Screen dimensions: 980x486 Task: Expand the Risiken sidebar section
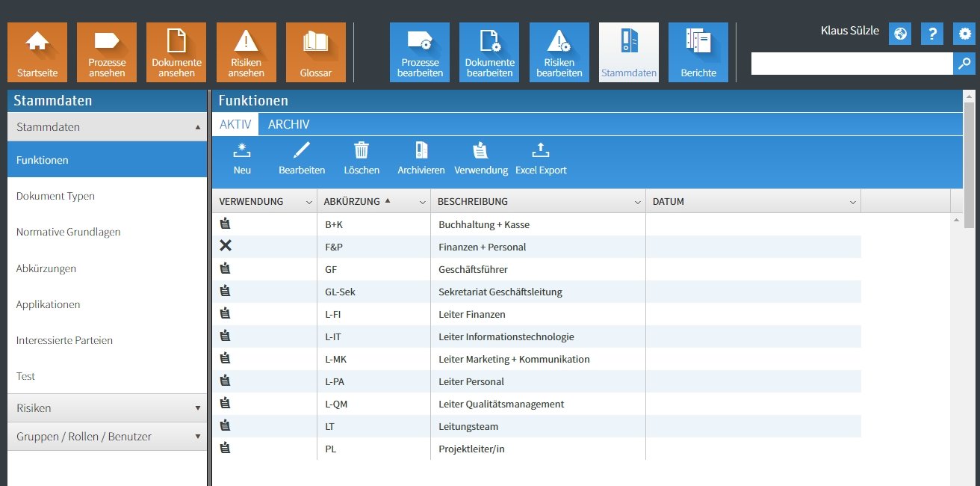[x=107, y=408]
